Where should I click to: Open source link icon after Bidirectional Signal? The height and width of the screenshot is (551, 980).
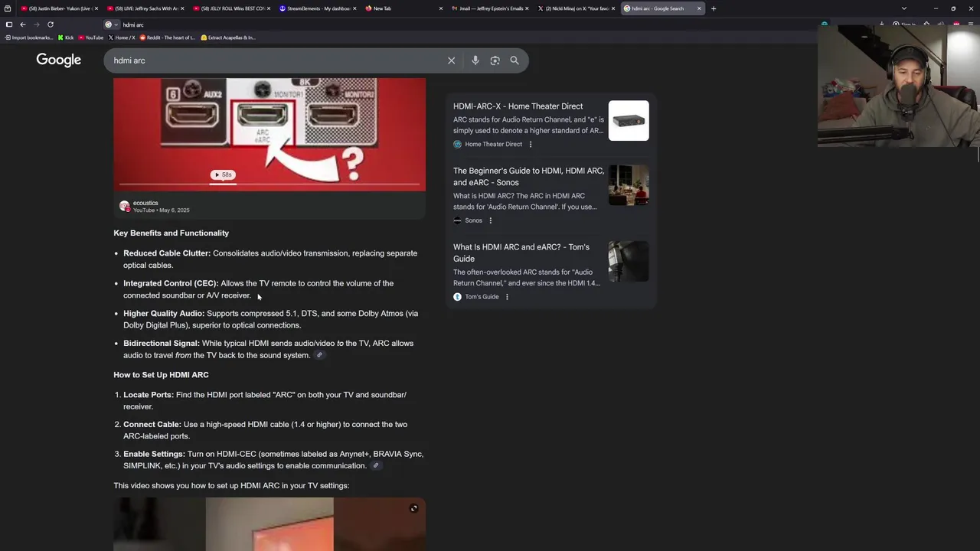[319, 355]
